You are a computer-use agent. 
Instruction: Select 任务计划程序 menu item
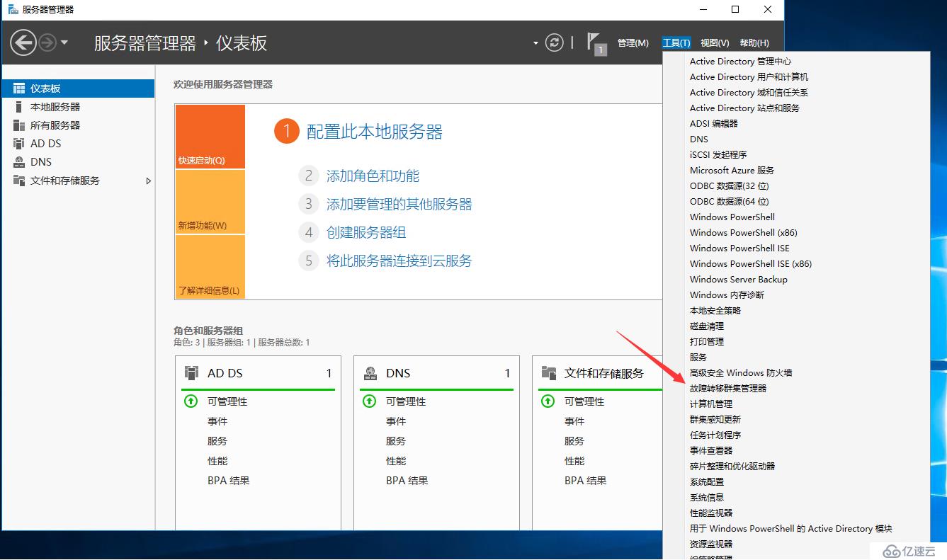click(x=715, y=435)
